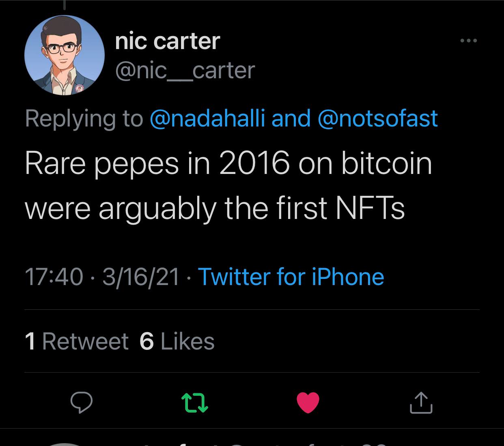Tap the green retweet arrows icon

(195, 403)
